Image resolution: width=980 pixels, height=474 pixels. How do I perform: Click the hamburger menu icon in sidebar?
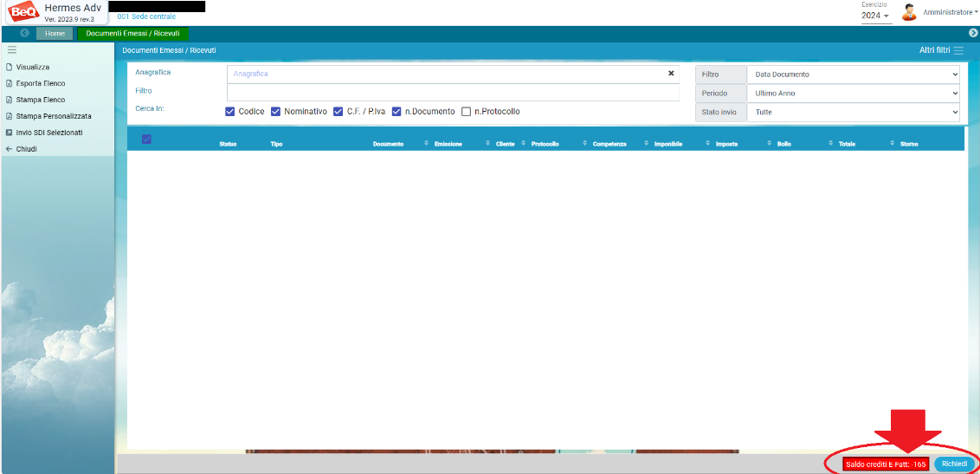(12, 50)
